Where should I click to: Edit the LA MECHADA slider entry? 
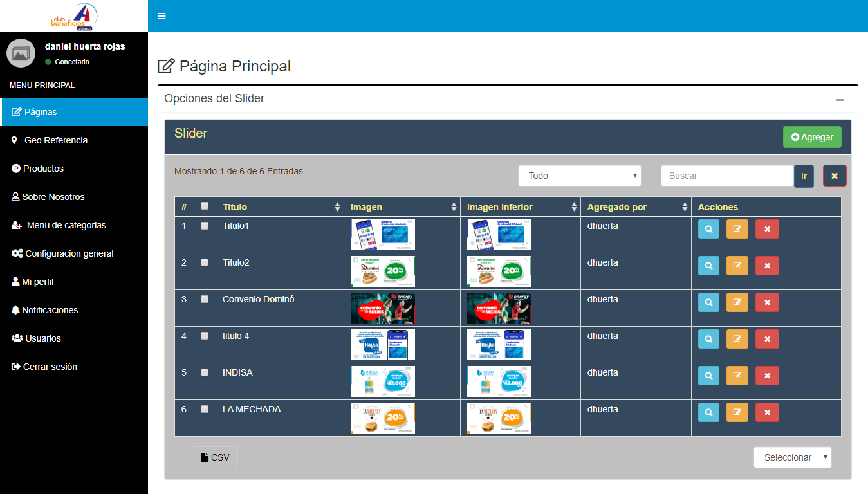[737, 412]
